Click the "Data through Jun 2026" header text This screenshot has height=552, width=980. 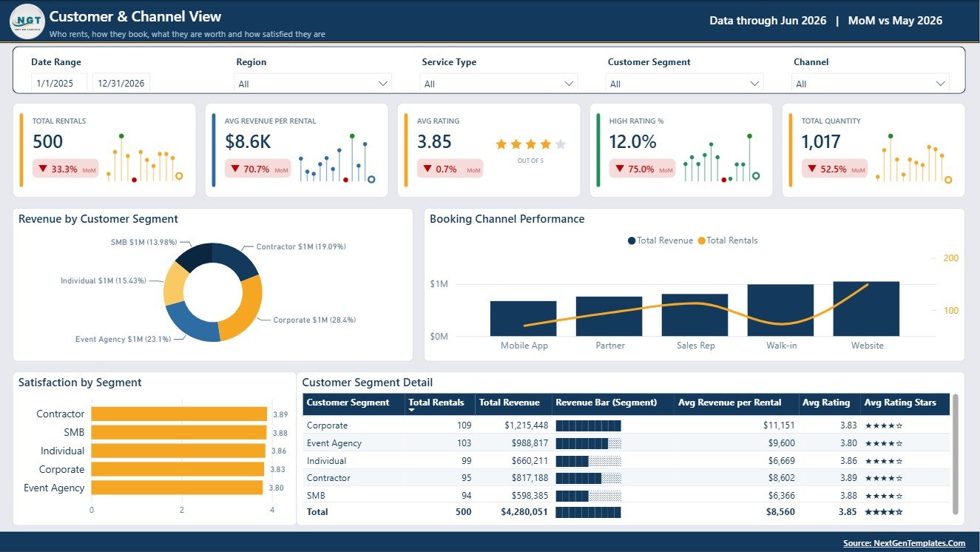click(x=768, y=21)
